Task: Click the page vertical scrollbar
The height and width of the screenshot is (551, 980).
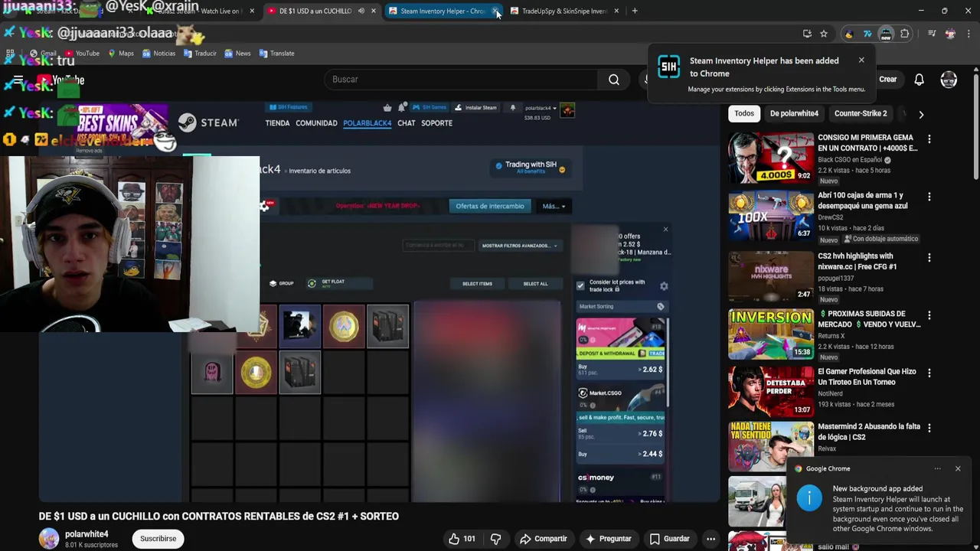Action: click(x=975, y=126)
